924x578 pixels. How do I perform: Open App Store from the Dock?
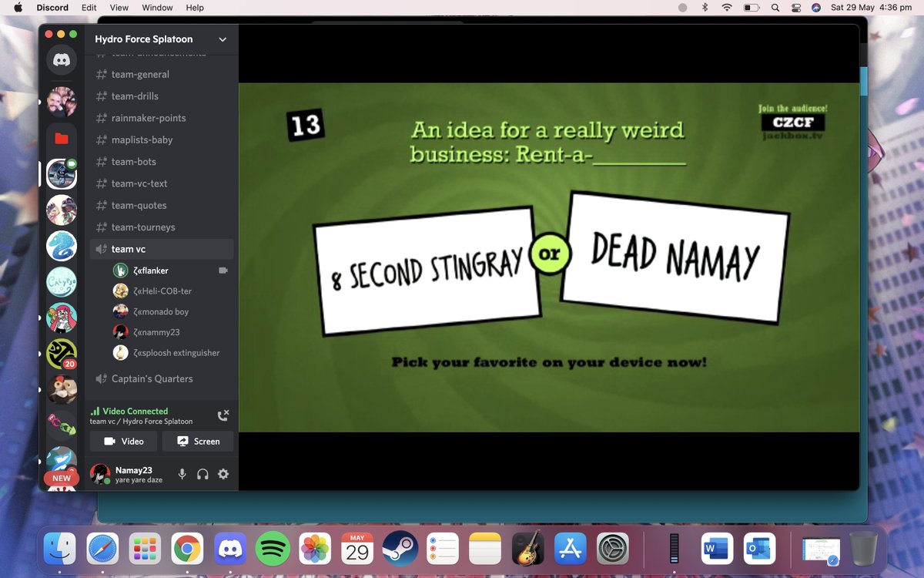pyautogui.click(x=571, y=549)
